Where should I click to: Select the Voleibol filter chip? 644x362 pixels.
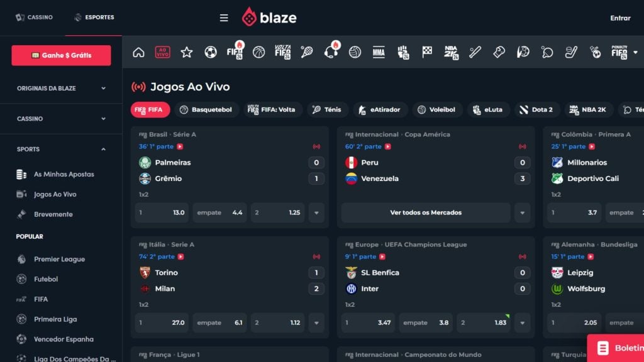(437, 109)
